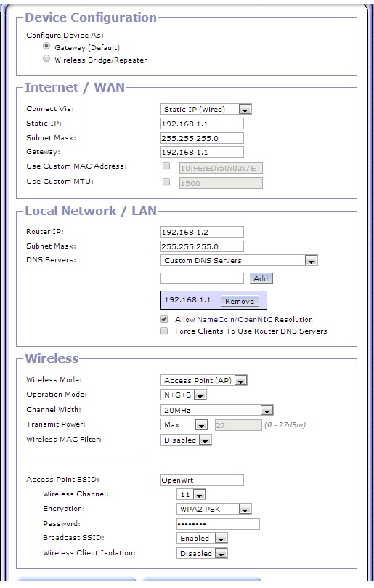The height and width of the screenshot is (588, 374).
Task: Uncheck Allow NameCoin/OpenNIC Resolution
Action: [x=164, y=320]
